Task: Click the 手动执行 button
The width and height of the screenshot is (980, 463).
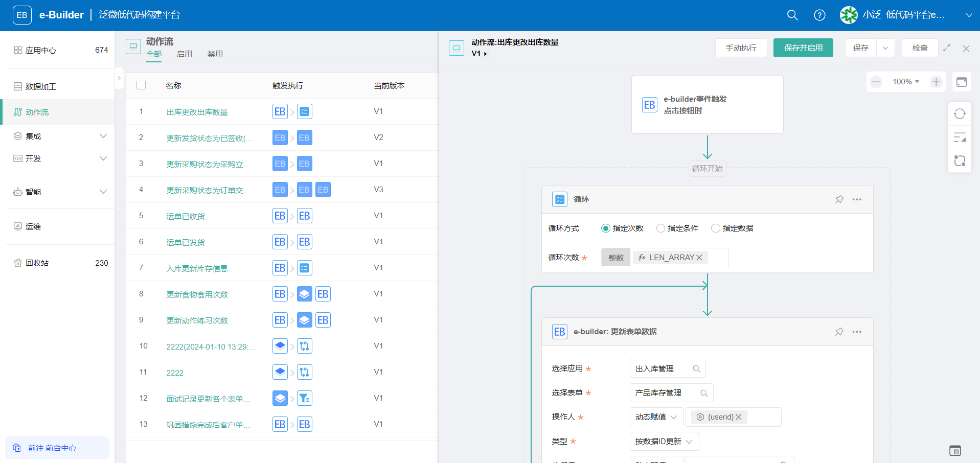Action: pos(741,48)
